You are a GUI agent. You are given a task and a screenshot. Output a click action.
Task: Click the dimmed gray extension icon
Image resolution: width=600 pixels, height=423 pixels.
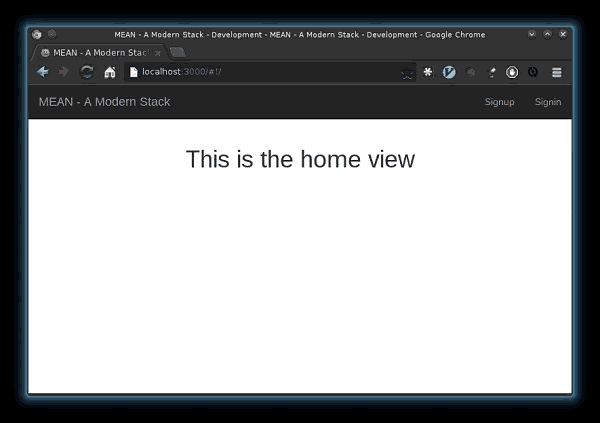tap(471, 72)
